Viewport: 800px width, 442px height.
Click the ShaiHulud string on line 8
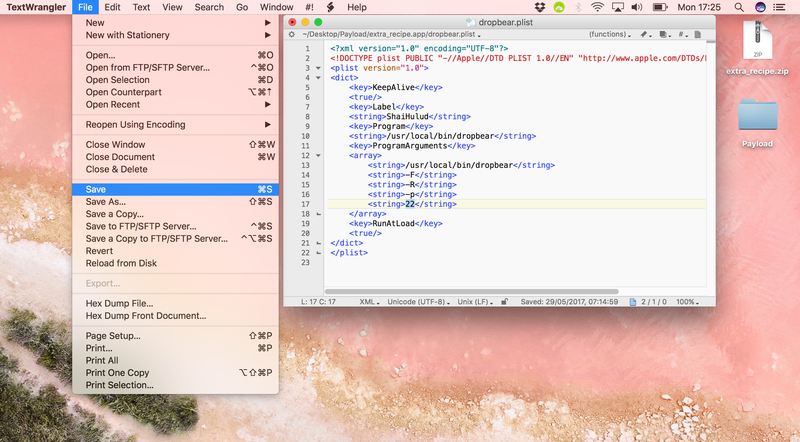click(x=408, y=116)
